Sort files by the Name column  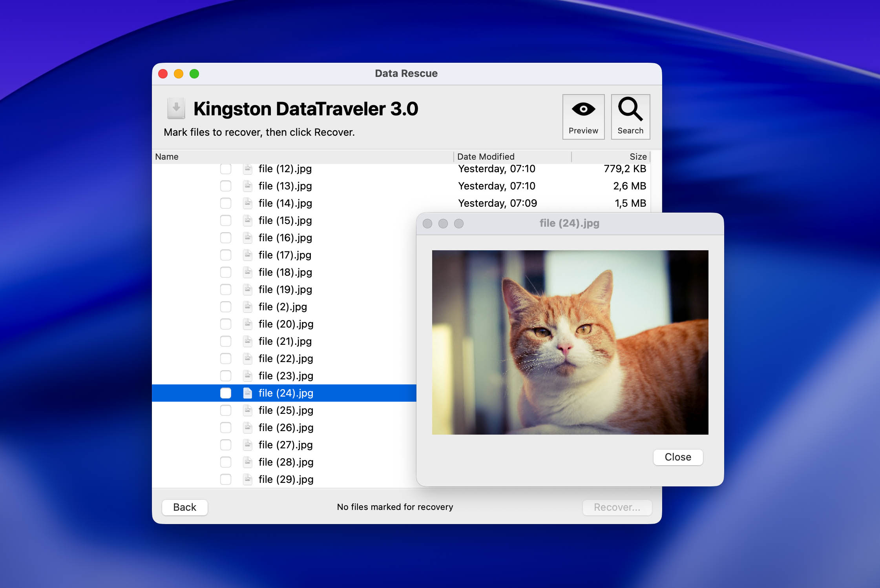click(x=166, y=156)
